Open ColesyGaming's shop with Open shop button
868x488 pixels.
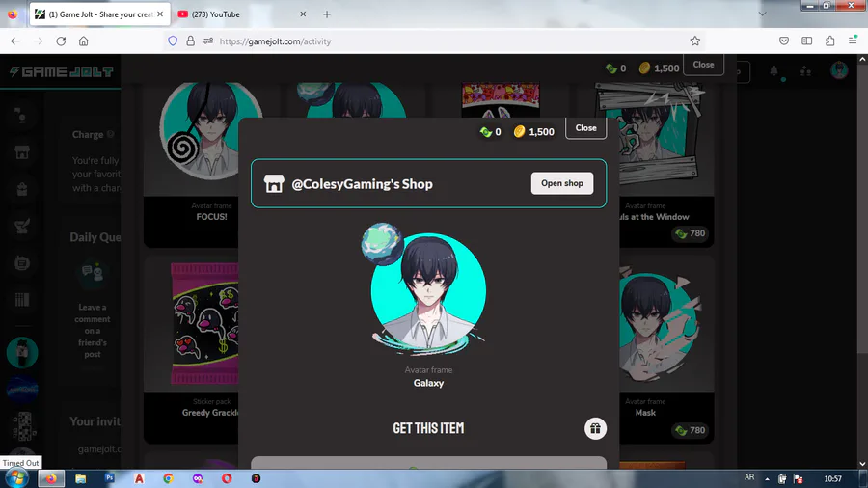pos(562,183)
